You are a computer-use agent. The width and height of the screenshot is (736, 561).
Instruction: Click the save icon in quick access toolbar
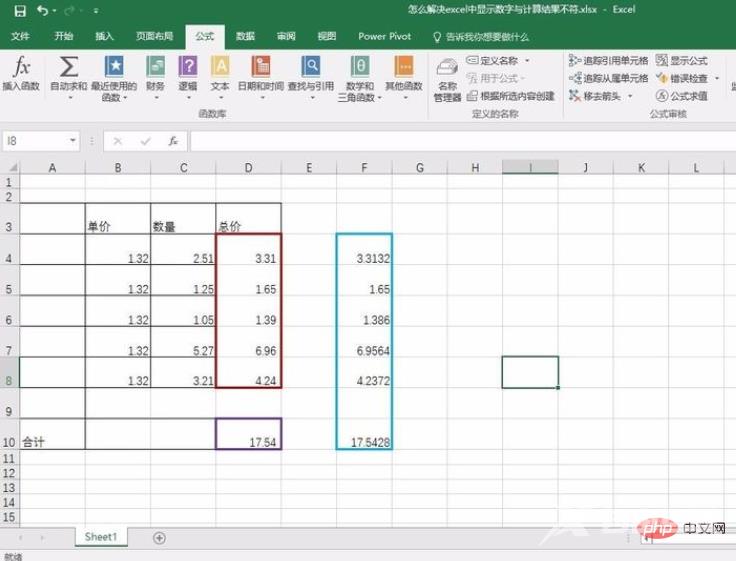click(18, 10)
